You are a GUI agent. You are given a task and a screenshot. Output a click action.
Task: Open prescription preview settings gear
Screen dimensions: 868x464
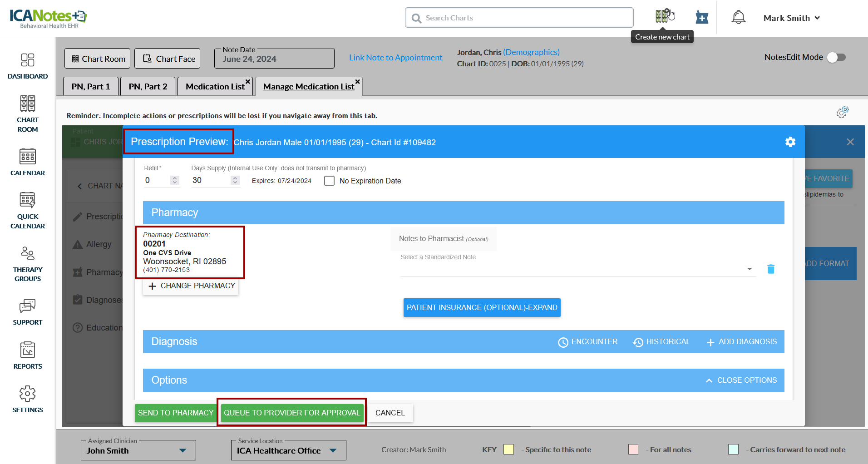[x=790, y=142]
